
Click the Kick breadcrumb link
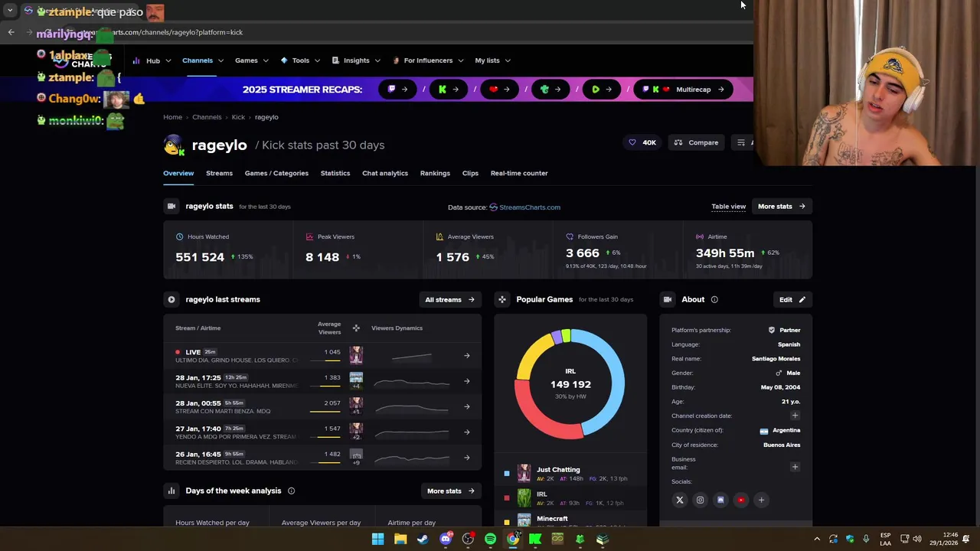tap(238, 117)
